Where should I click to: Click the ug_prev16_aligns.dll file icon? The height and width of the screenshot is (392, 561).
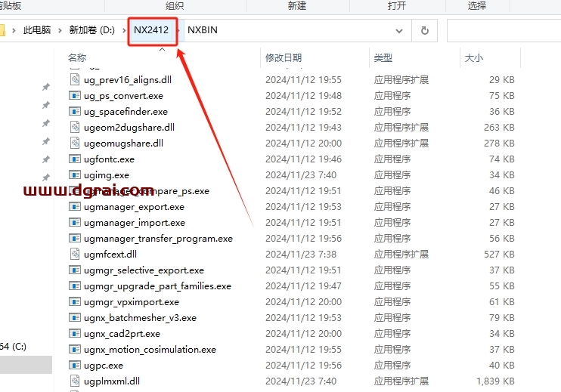pos(75,79)
